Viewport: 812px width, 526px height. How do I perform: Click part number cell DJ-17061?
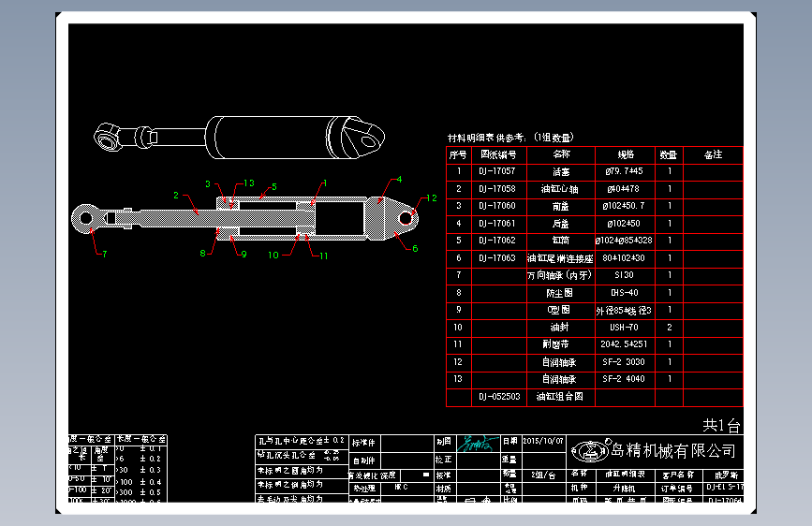[497, 223]
